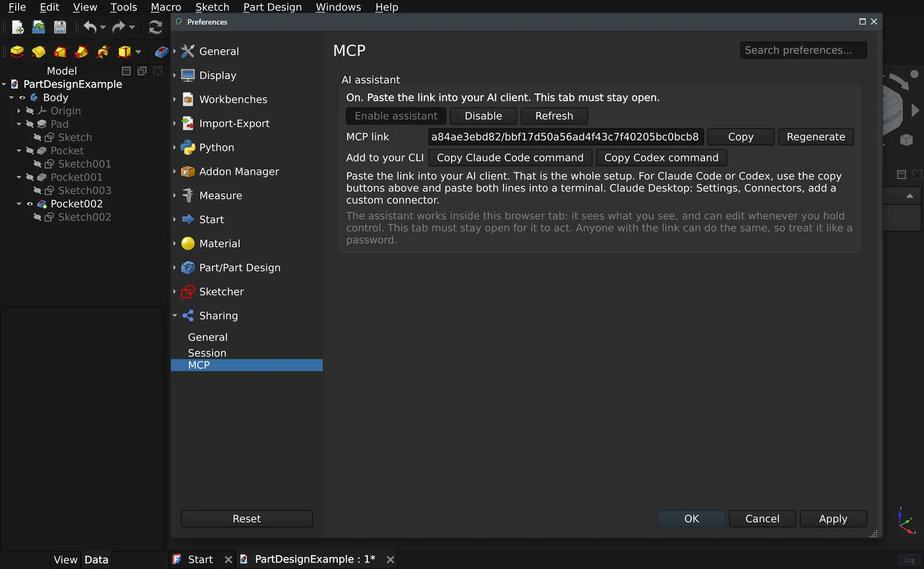Choose the Additive Pipe tool

pyautogui.click(x=81, y=52)
